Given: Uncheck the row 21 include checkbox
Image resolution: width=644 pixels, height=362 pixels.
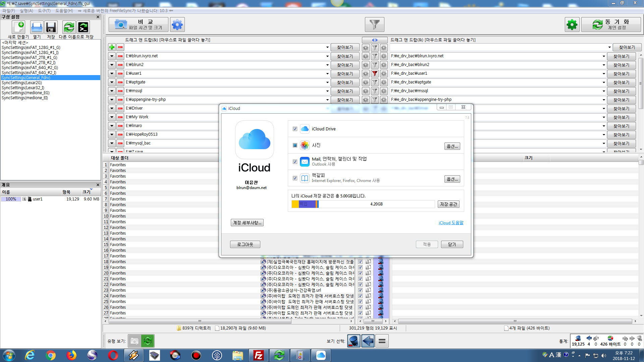Looking at the screenshot, I should click(x=360, y=279).
